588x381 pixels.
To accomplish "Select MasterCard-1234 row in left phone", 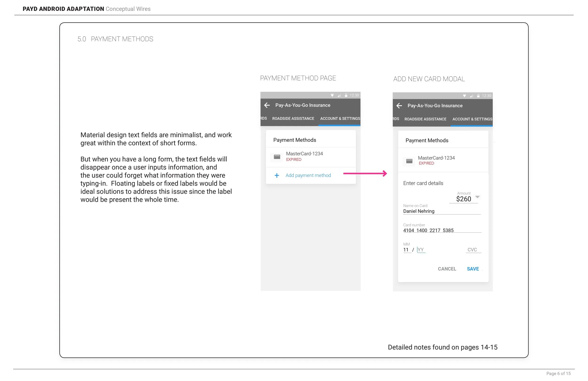I will (x=310, y=157).
